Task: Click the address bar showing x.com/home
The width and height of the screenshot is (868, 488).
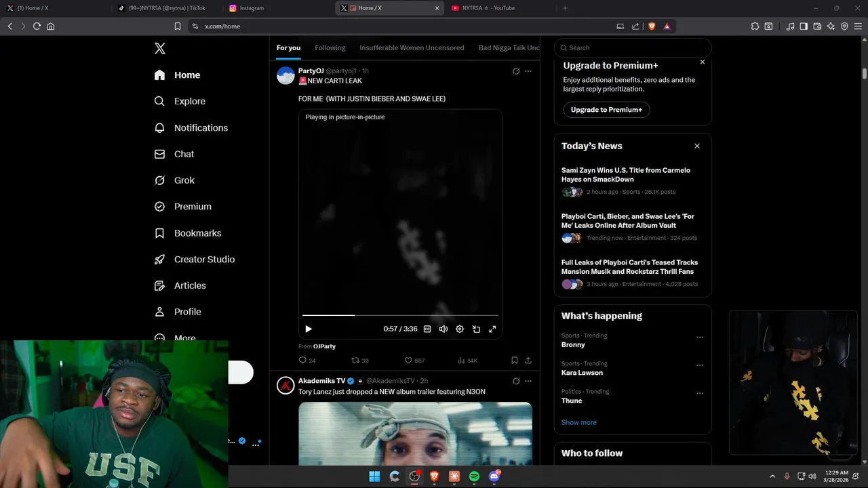Action: click(x=400, y=26)
